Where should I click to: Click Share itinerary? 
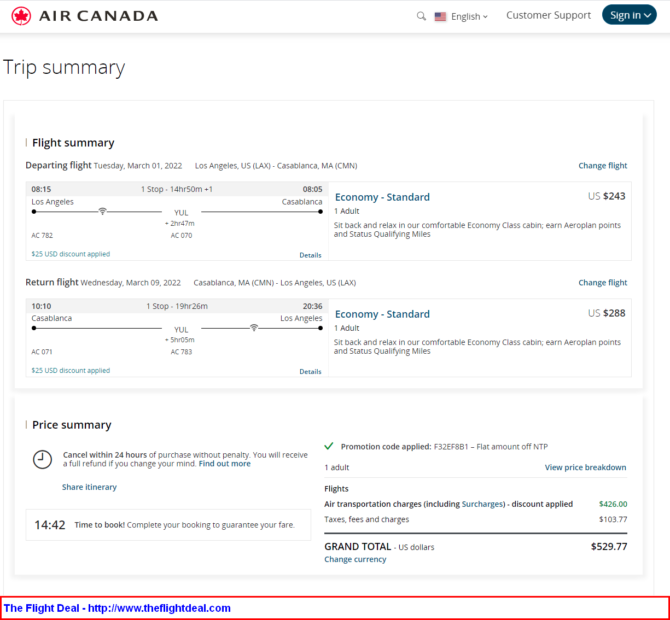coord(89,487)
